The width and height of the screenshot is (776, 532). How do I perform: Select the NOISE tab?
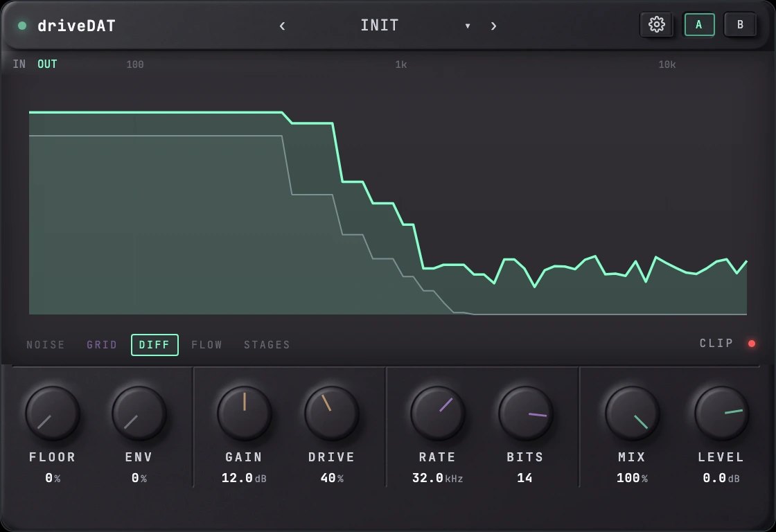click(x=46, y=344)
